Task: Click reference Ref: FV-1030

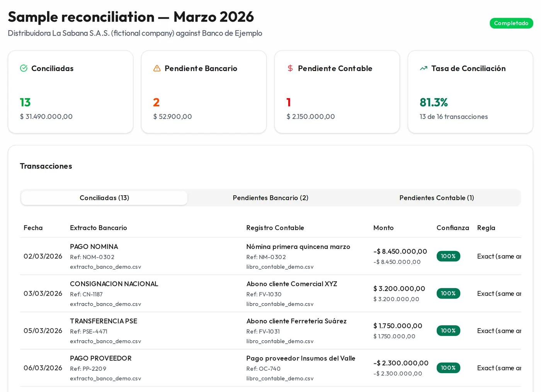Action: (264, 294)
